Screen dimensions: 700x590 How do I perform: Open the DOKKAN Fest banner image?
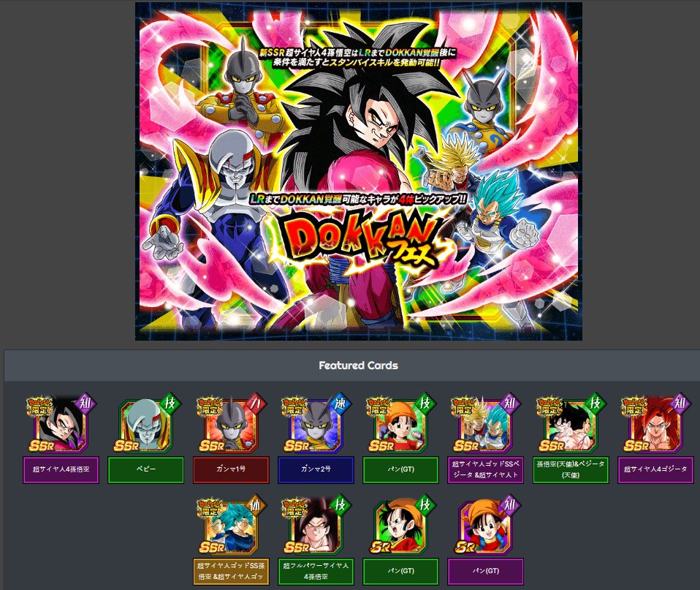(359, 171)
